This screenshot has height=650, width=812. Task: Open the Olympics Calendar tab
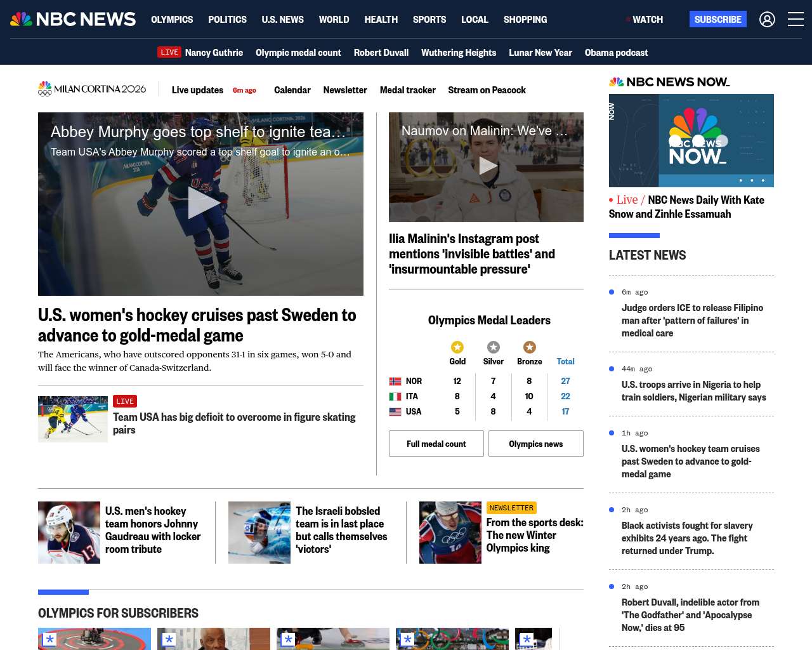click(x=292, y=90)
